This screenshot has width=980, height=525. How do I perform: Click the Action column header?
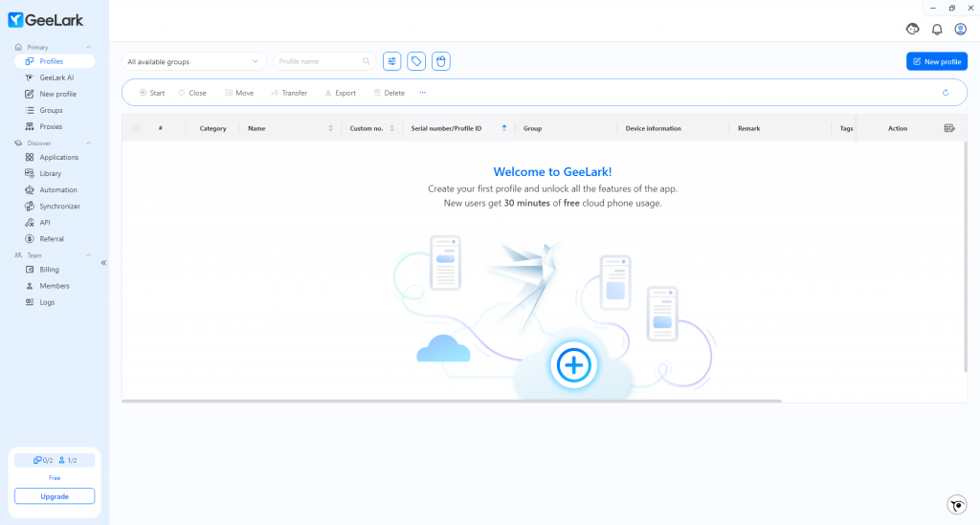pos(898,128)
